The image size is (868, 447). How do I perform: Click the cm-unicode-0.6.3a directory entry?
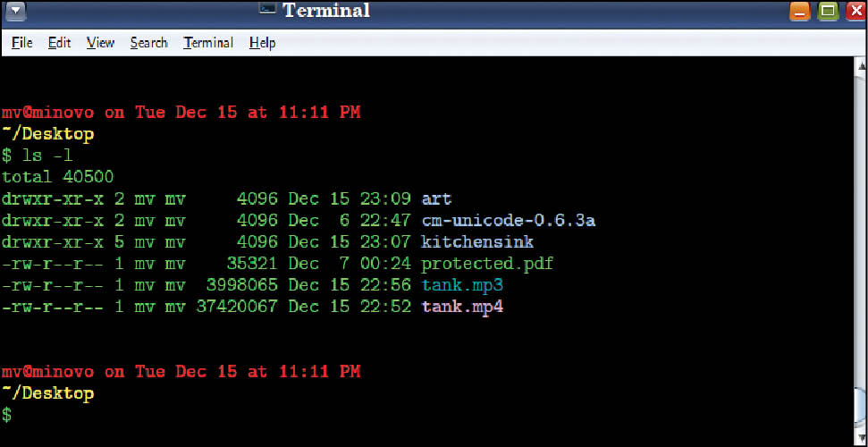[x=508, y=220]
